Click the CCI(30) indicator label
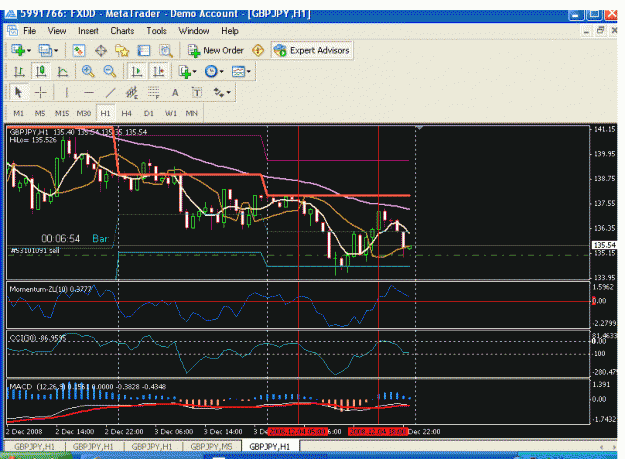Image resolution: width=625 pixels, height=459 pixels. pos(37,338)
